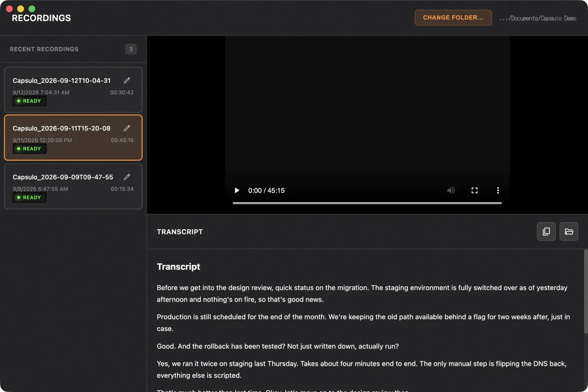Image resolution: width=588 pixels, height=392 pixels.
Task: Click the READY badge on the 9/9/2026 recording
Action: (29, 198)
